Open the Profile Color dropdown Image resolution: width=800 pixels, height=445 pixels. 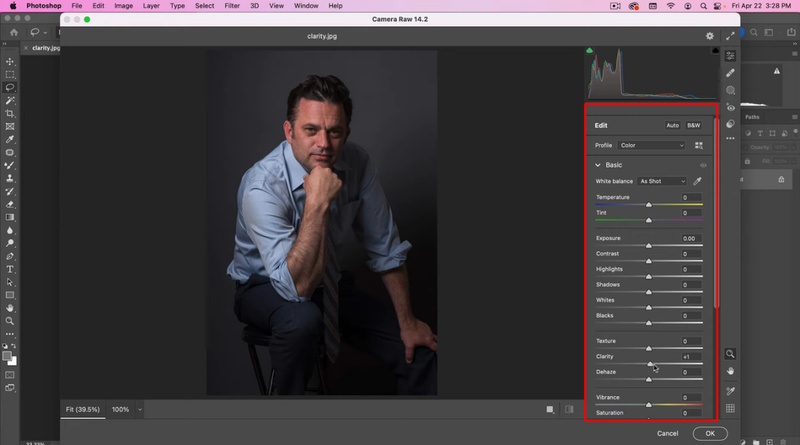[x=651, y=146]
